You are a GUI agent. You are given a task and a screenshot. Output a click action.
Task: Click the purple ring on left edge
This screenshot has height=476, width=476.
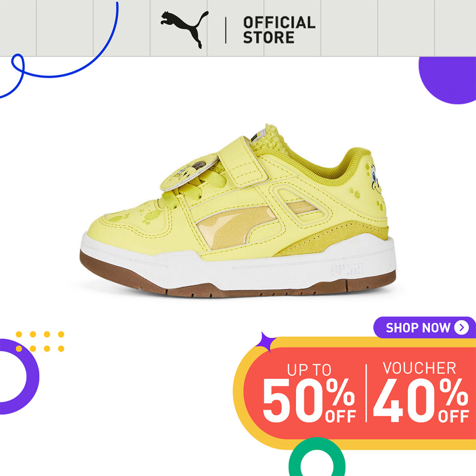[x=19, y=377]
